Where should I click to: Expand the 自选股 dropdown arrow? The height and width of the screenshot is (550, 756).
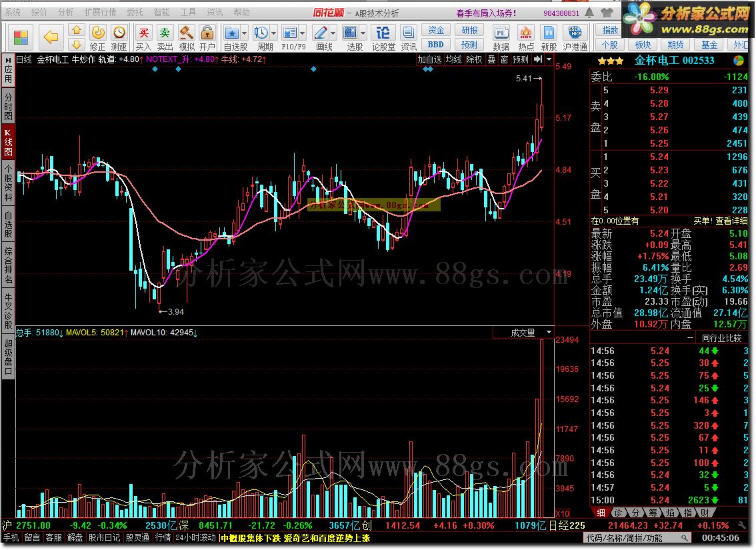[244, 33]
